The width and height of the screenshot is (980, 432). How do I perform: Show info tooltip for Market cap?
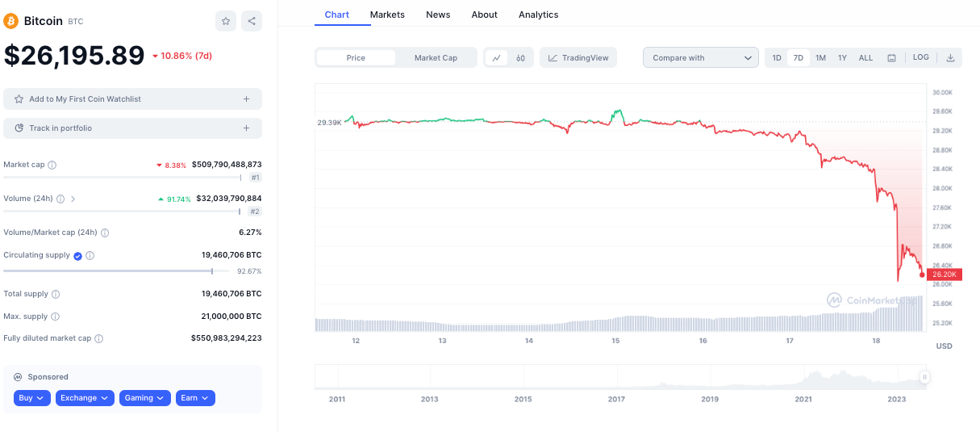click(x=52, y=165)
